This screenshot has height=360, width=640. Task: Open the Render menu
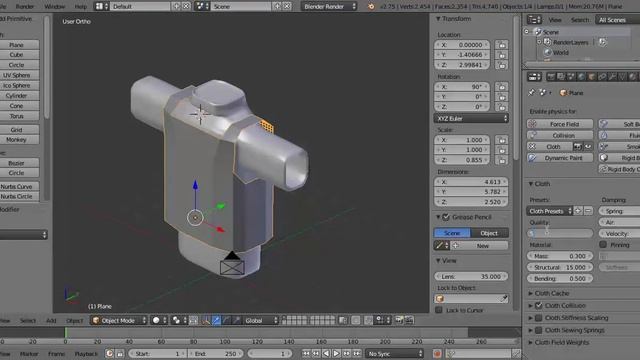pos(24,7)
